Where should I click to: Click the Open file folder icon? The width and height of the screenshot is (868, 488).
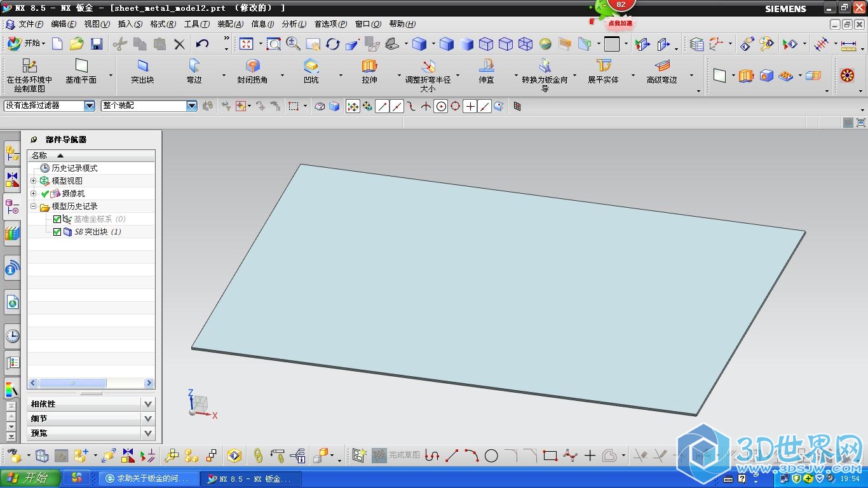[77, 44]
